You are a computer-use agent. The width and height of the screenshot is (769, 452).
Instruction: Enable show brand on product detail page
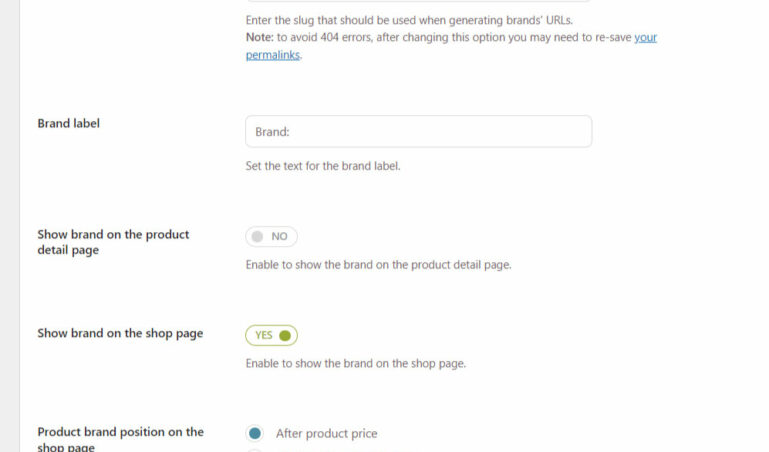point(271,237)
